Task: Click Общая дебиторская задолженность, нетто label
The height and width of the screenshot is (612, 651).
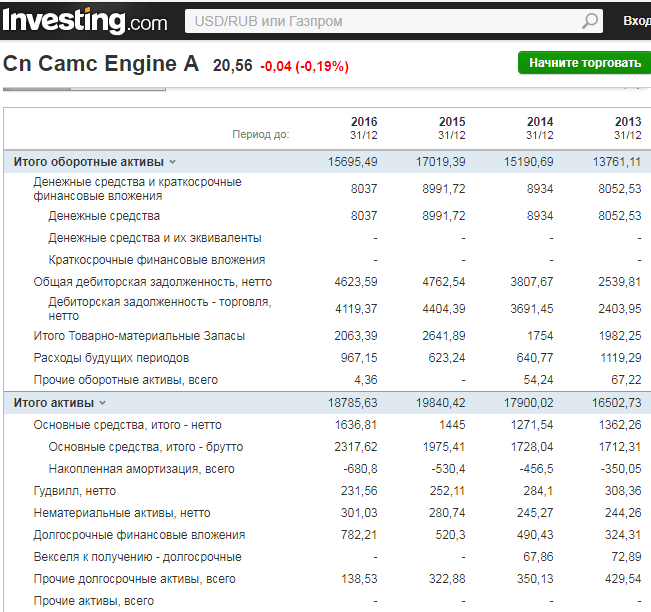Action: 152,282
